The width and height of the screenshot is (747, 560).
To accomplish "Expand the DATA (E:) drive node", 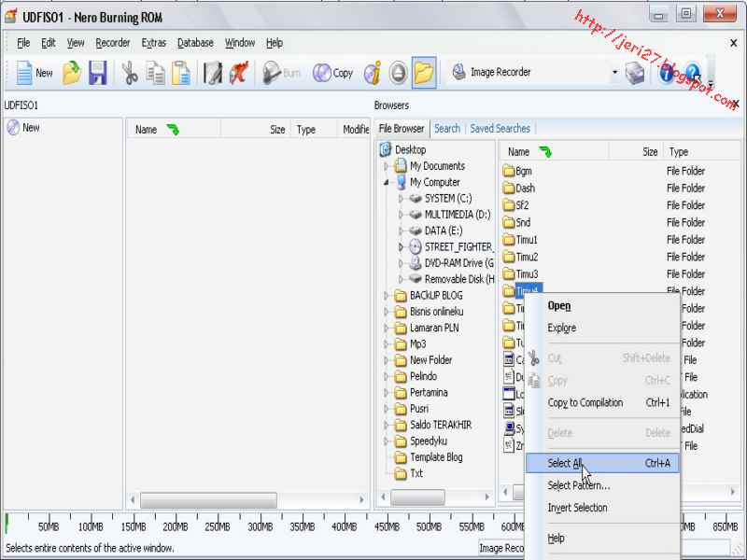I will pos(401,231).
